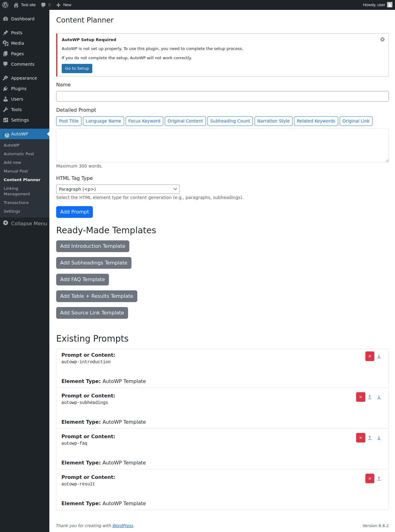The image size is (395, 532).
Task: Add the Introduction Template
Action: coord(93,246)
